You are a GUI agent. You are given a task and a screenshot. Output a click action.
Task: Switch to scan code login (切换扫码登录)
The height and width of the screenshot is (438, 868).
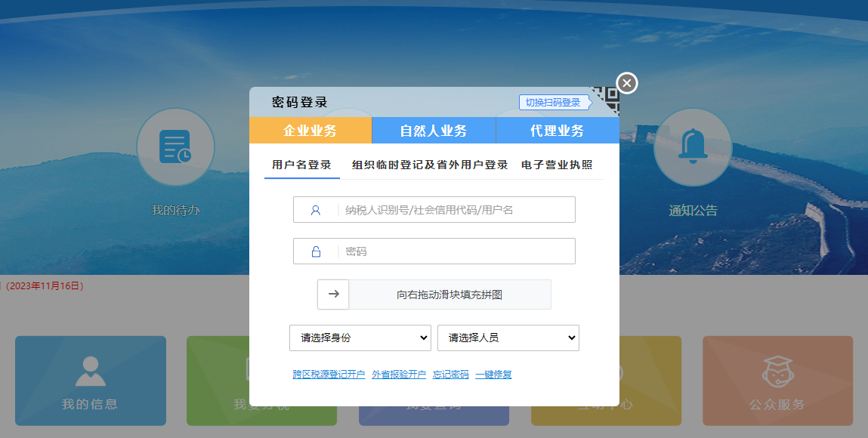tap(553, 102)
